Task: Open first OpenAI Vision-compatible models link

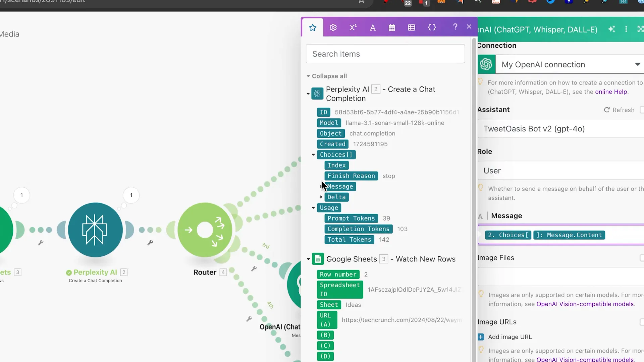Action: pyautogui.click(x=585, y=304)
